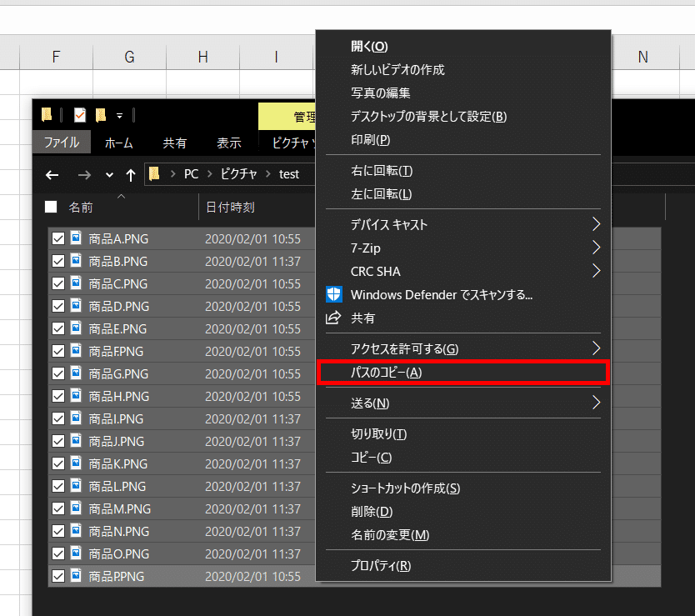Uncheck the checkbox for 商品G.PNG
695x616 pixels.
[58, 374]
